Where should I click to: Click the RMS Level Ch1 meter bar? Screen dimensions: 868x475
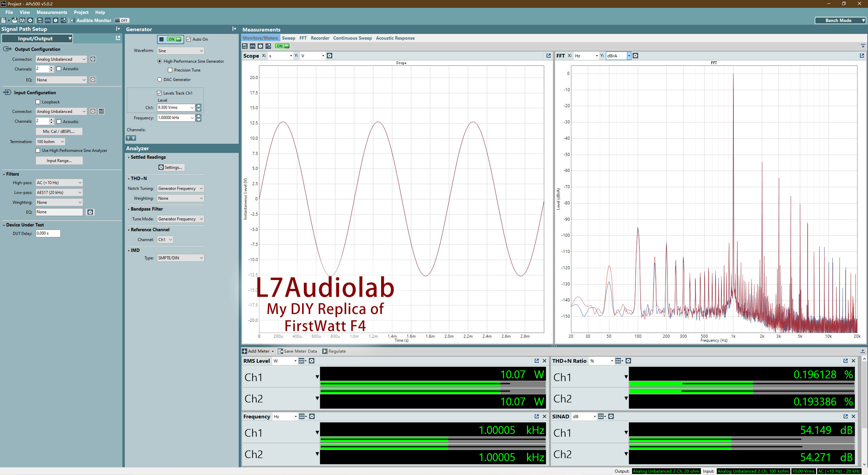coord(433,384)
